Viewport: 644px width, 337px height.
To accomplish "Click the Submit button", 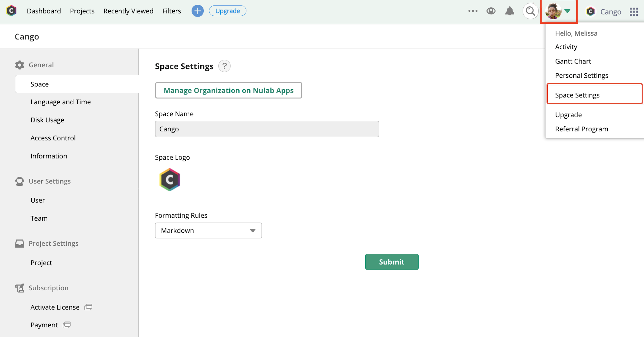I will pos(392,262).
